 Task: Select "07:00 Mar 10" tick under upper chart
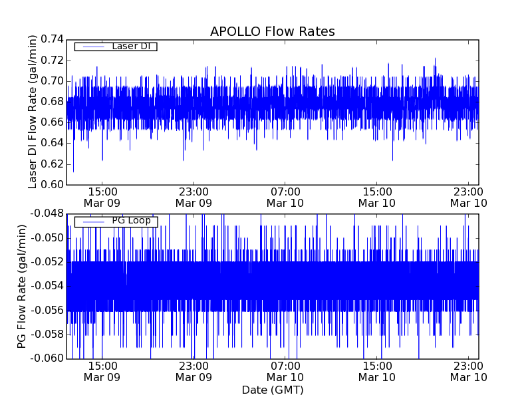285,197
